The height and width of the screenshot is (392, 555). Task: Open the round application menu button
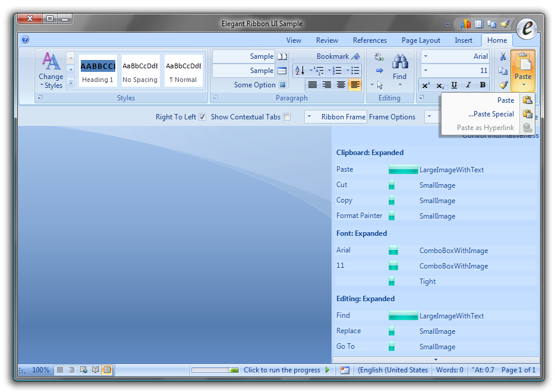(526, 28)
